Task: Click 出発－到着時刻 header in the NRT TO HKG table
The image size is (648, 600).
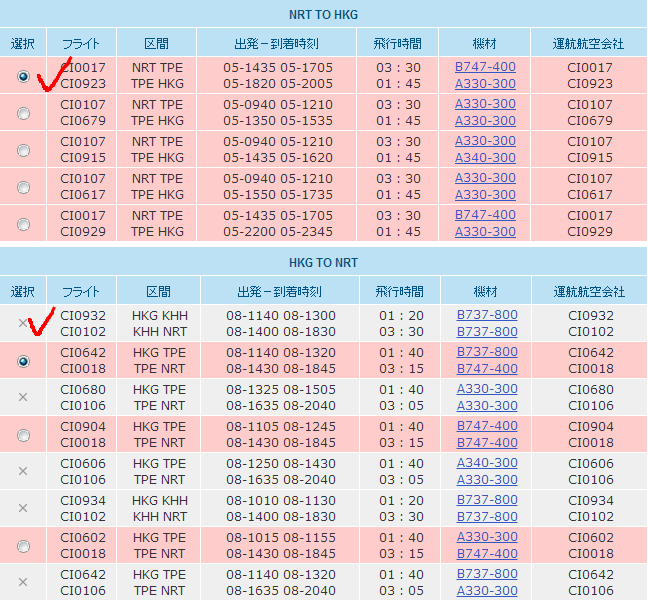Action: tap(276, 43)
